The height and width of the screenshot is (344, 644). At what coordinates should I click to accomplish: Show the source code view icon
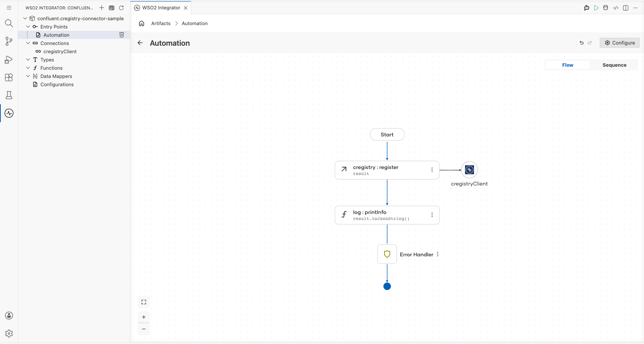pyautogui.click(x=616, y=7)
